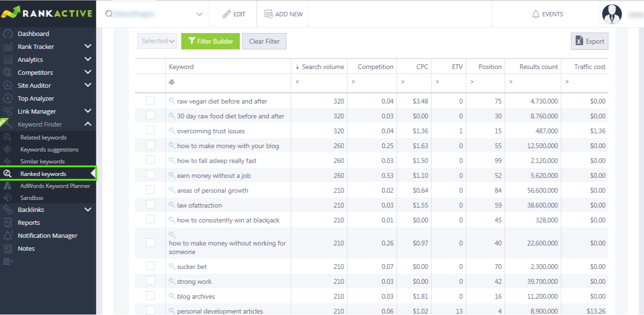Go to Similar keywords page
Screen dimensions: 644x315
(42, 162)
